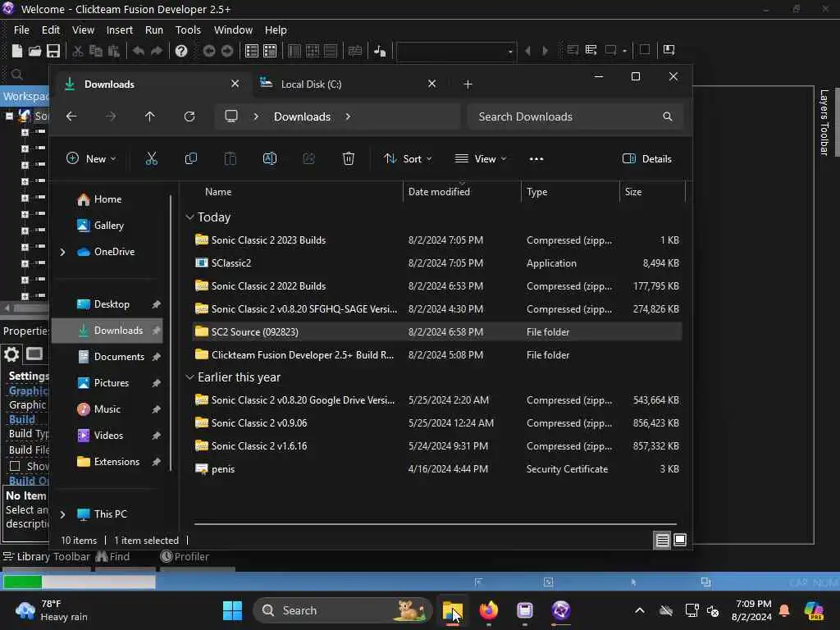840x630 pixels.
Task: Show hidden system tray icons chevron
Action: tap(640, 610)
